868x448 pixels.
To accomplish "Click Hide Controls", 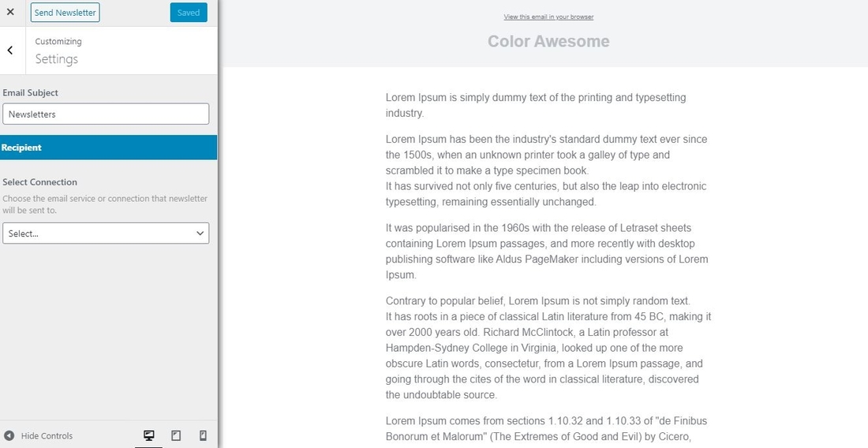I will [x=47, y=436].
